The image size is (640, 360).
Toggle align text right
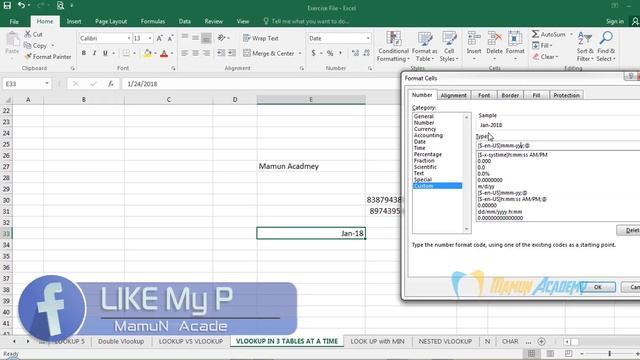pos(206,53)
